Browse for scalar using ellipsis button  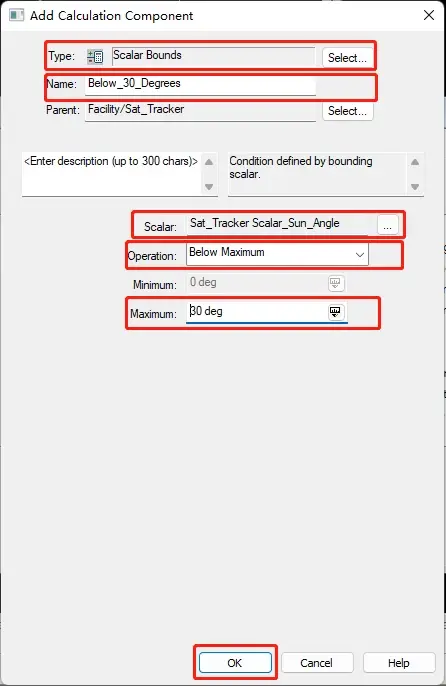coord(387,225)
